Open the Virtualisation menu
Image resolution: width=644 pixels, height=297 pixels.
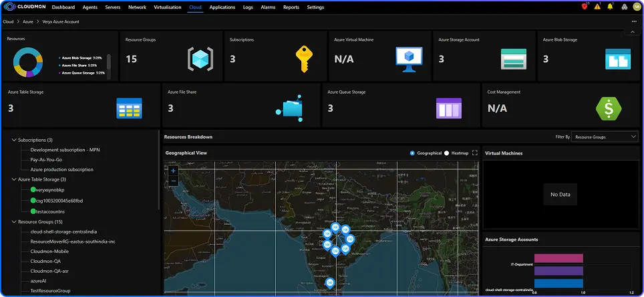pyautogui.click(x=168, y=7)
